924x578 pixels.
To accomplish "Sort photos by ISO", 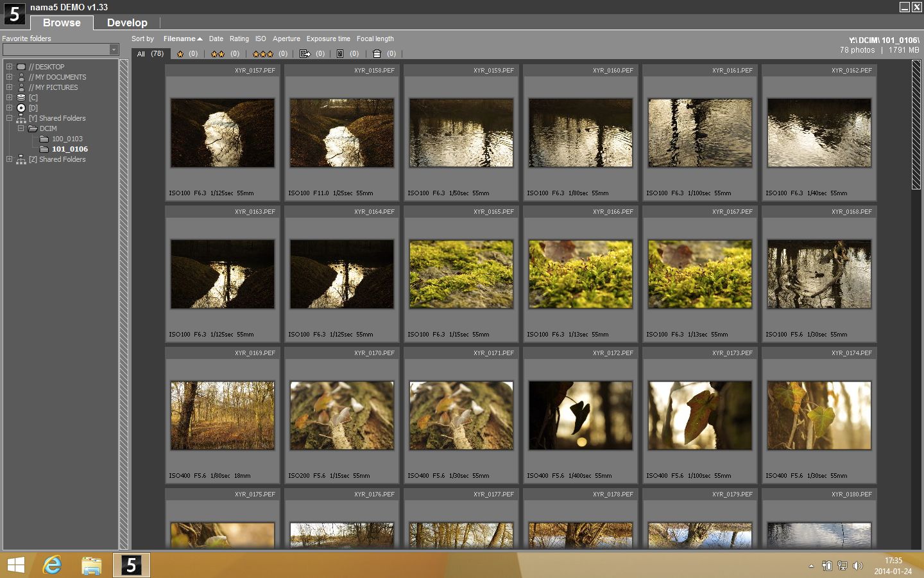I will [261, 39].
